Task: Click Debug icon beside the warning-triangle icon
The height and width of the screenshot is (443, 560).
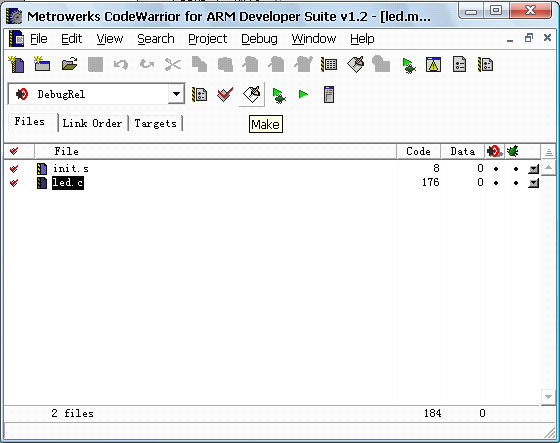Action: click(x=409, y=65)
